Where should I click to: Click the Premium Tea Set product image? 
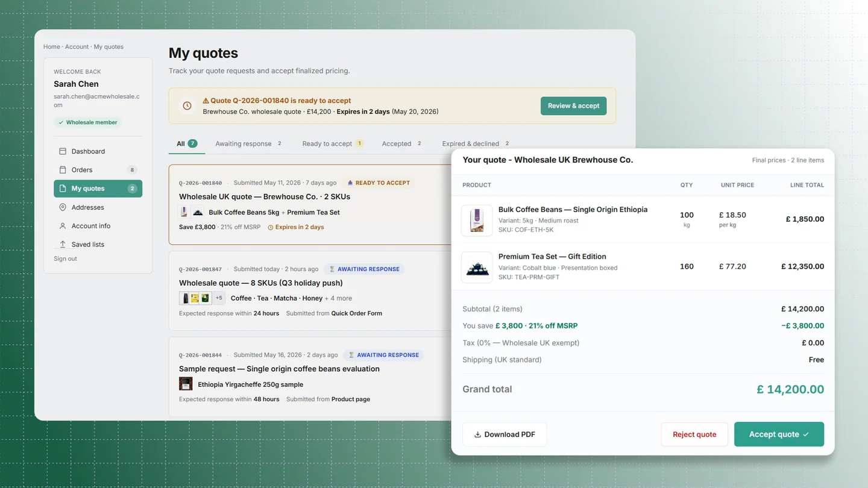tap(477, 267)
